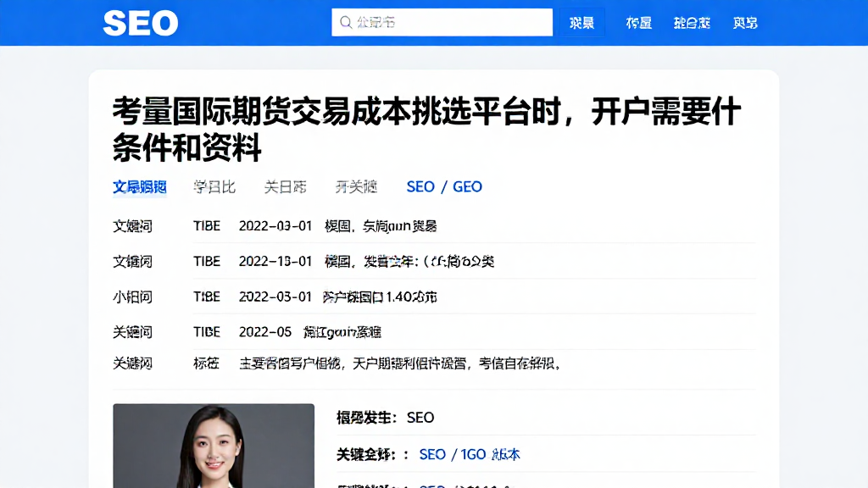The width and height of the screenshot is (868, 488).
Task: Select the blue underlined first tab under the headline
Action: tap(140, 187)
